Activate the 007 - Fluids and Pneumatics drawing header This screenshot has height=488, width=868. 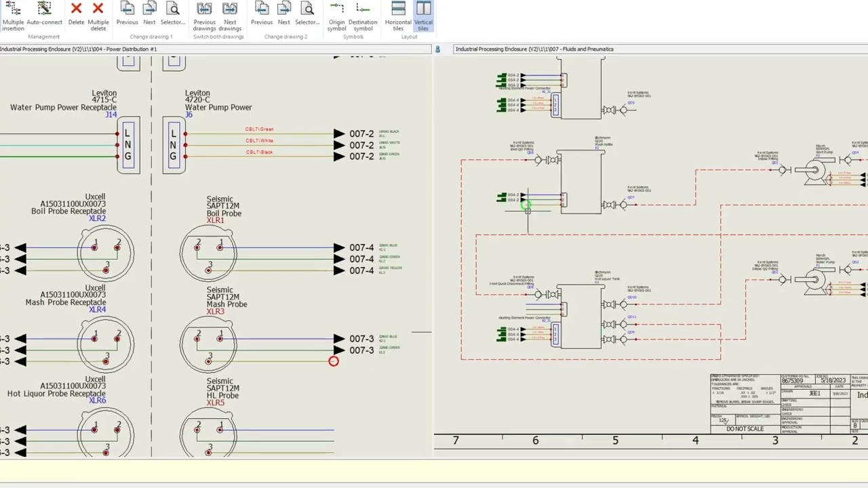(x=534, y=49)
